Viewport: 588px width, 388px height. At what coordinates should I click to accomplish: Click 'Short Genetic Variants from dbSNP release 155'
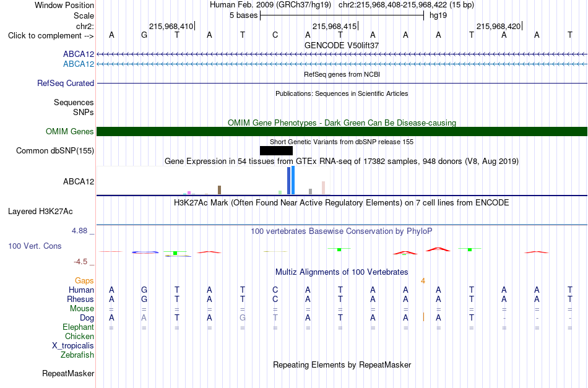342,142
